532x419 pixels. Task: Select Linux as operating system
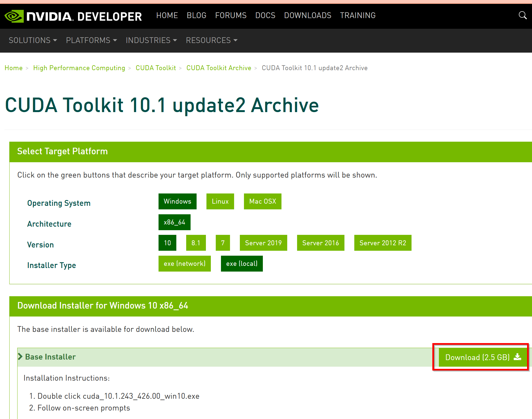coord(220,201)
